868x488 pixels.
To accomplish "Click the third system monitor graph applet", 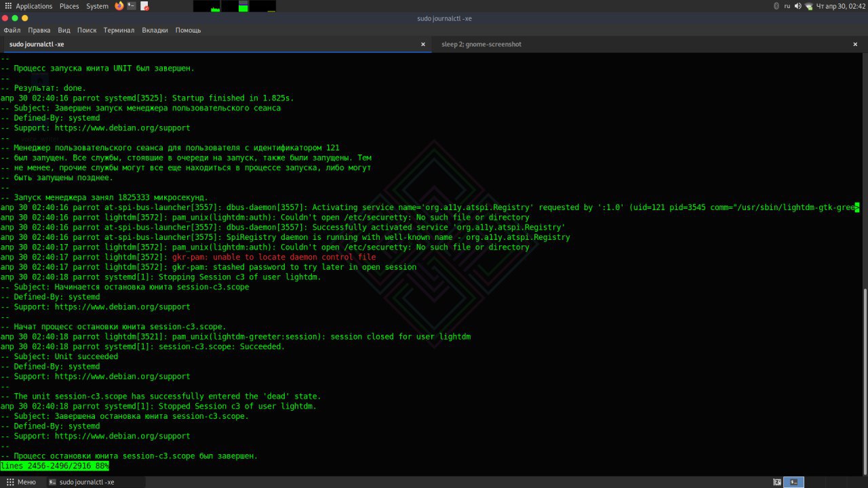I will tap(262, 6).
